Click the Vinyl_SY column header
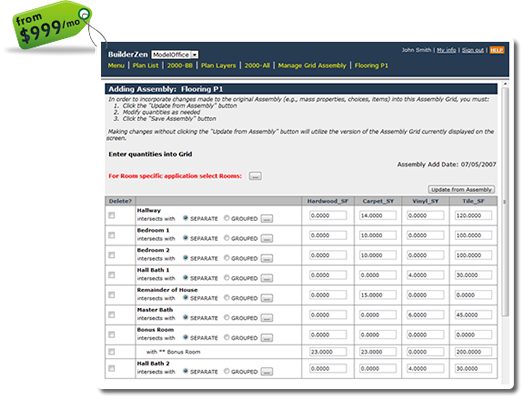Viewport: 523px width, 400px height. (425, 201)
